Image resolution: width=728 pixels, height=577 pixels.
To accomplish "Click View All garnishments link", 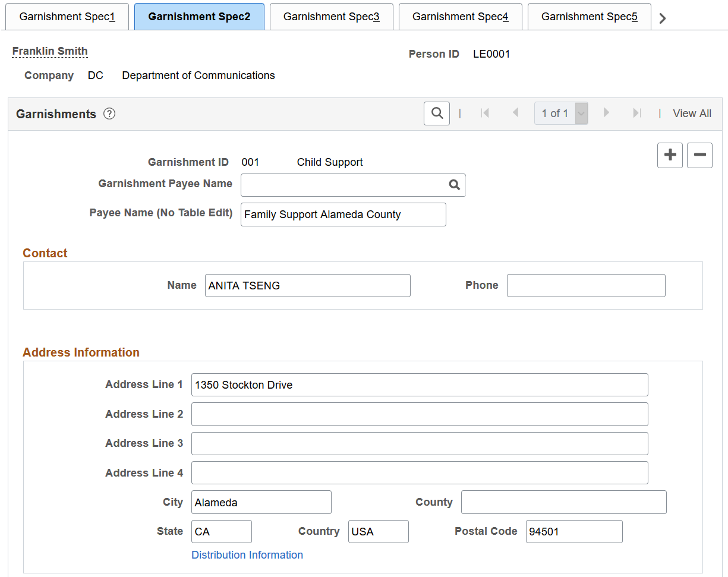I will click(x=692, y=113).
